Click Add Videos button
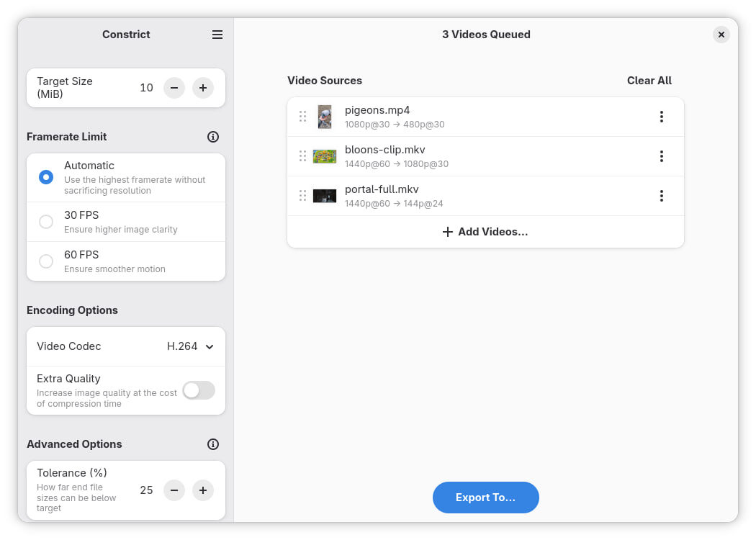756x540 pixels. 485,232
